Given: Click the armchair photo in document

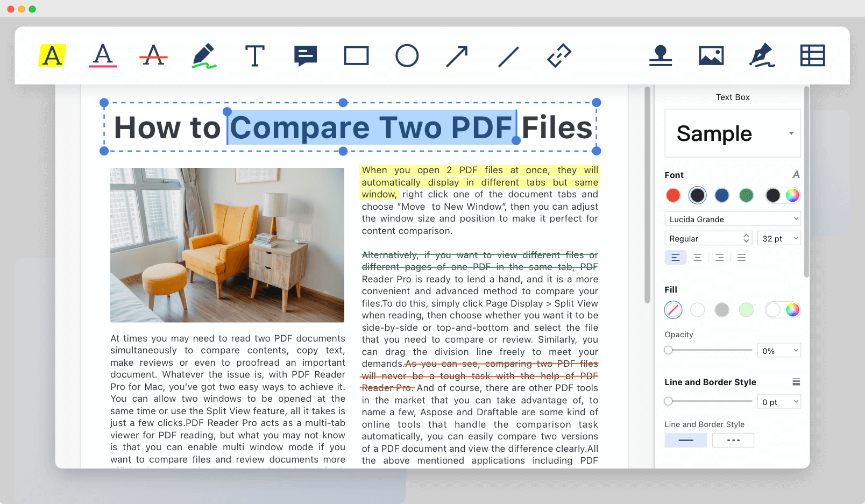Looking at the screenshot, I should [227, 245].
